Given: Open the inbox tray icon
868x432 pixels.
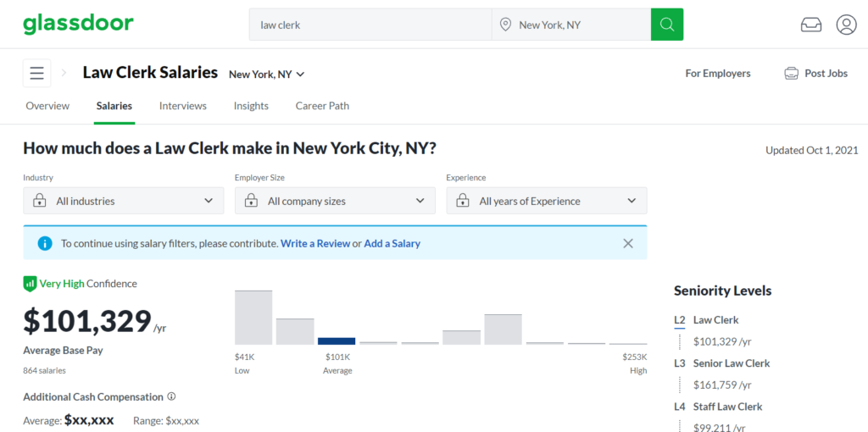Looking at the screenshot, I should coord(811,25).
